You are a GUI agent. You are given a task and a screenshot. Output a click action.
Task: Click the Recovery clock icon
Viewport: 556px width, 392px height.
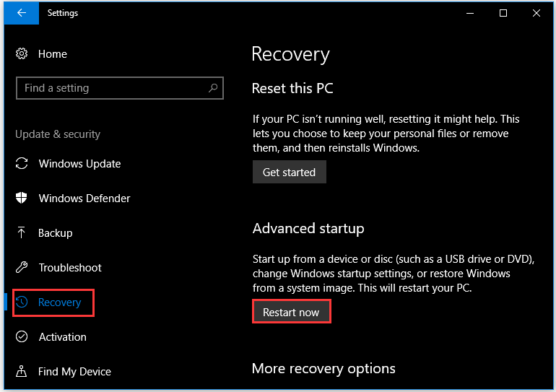(22, 302)
